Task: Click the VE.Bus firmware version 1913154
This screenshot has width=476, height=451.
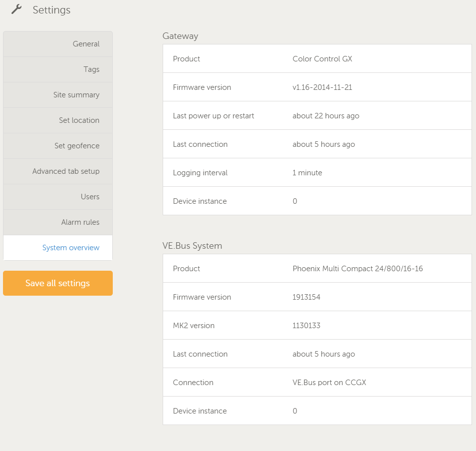Action: click(x=306, y=297)
